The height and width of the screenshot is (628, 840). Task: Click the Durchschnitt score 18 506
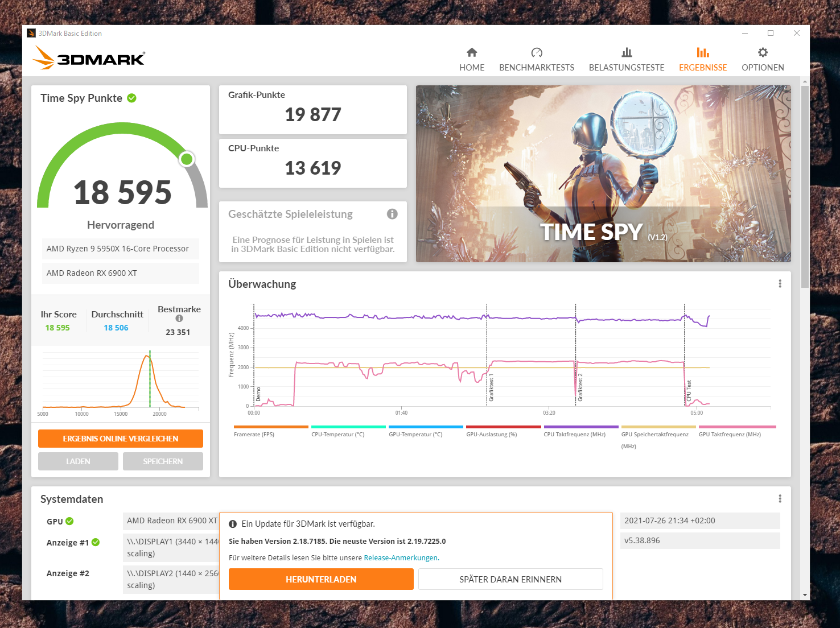[x=116, y=328]
